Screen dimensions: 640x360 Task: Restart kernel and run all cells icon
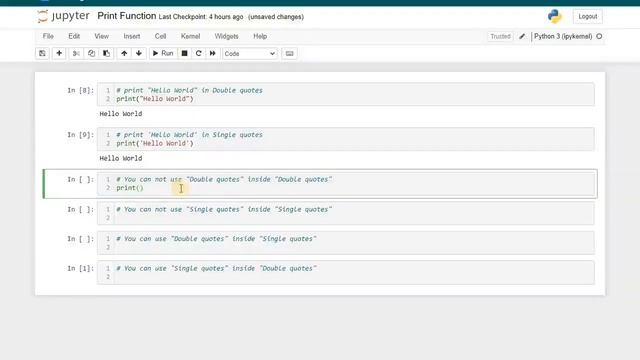point(213,53)
